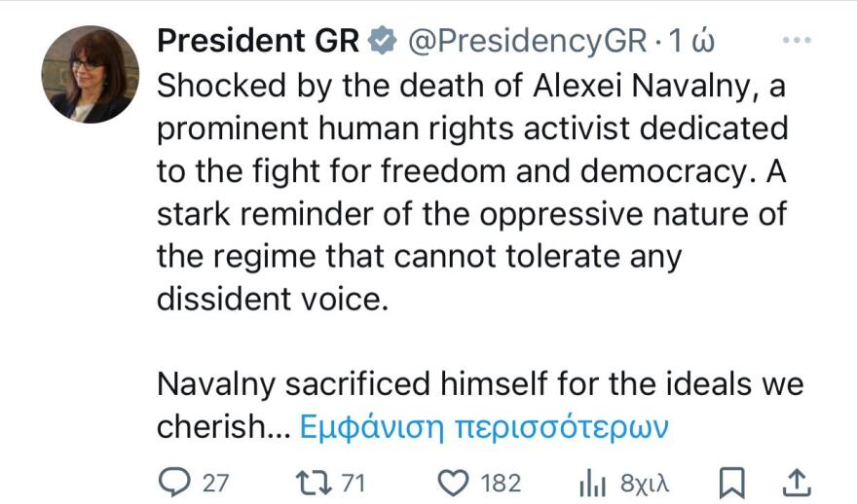Click the display name President GR
Screen dimensions: 857x504
coord(257,41)
